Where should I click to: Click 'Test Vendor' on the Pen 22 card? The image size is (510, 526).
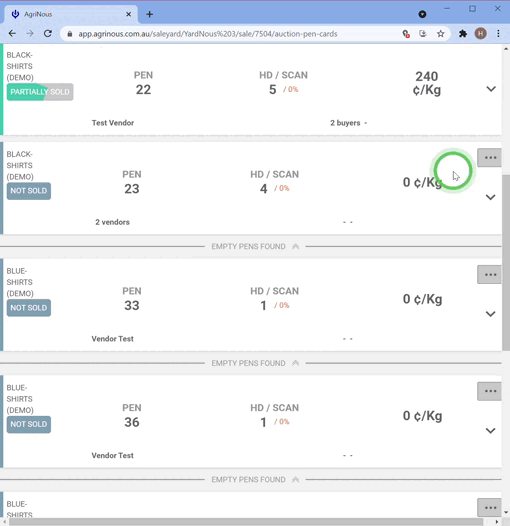pyautogui.click(x=113, y=123)
